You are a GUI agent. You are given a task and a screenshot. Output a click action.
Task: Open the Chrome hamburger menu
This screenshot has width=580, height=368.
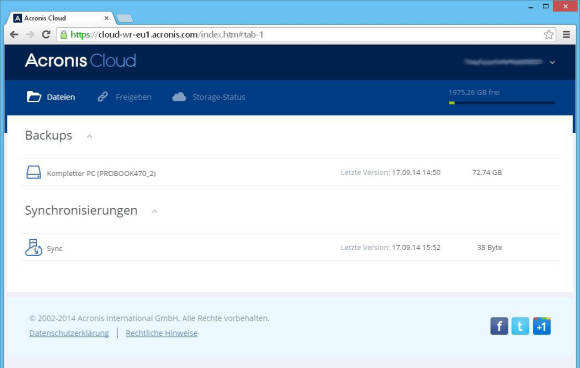click(x=566, y=34)
